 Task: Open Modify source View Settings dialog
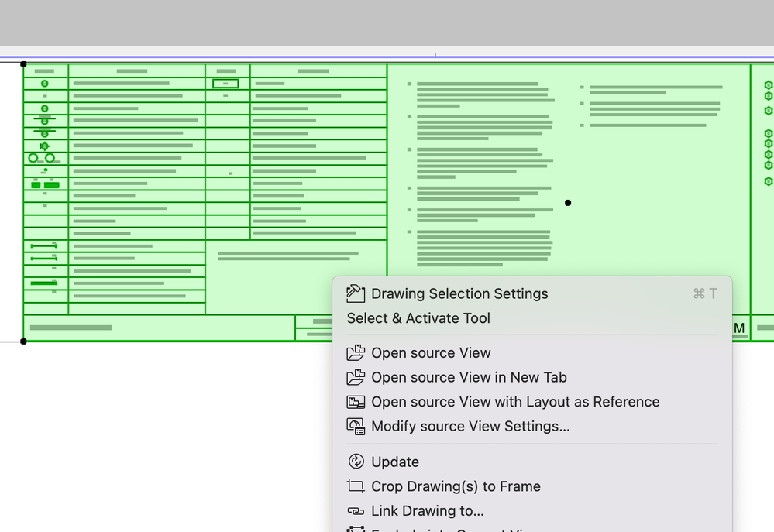pyautogui.click(x=470, y=426)
